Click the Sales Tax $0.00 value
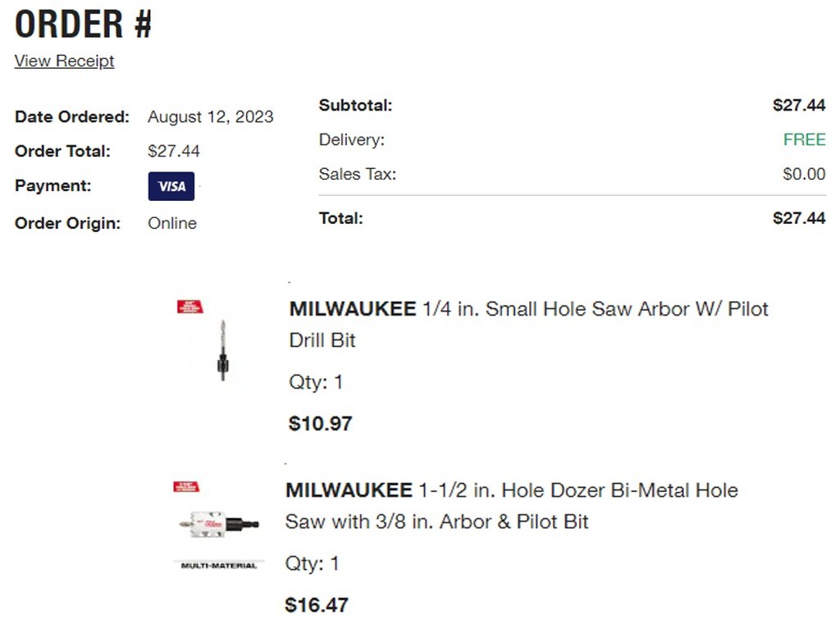Viewport: 840px width, 620px height. click(x=804, y=175)
